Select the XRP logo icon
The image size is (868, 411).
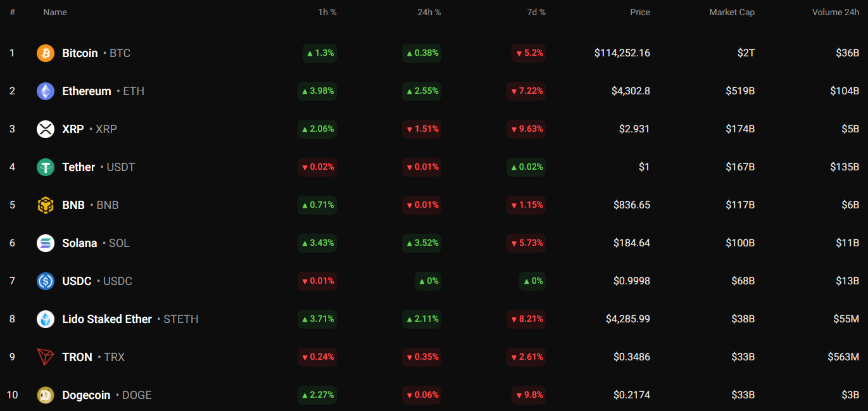click(46, 129)
